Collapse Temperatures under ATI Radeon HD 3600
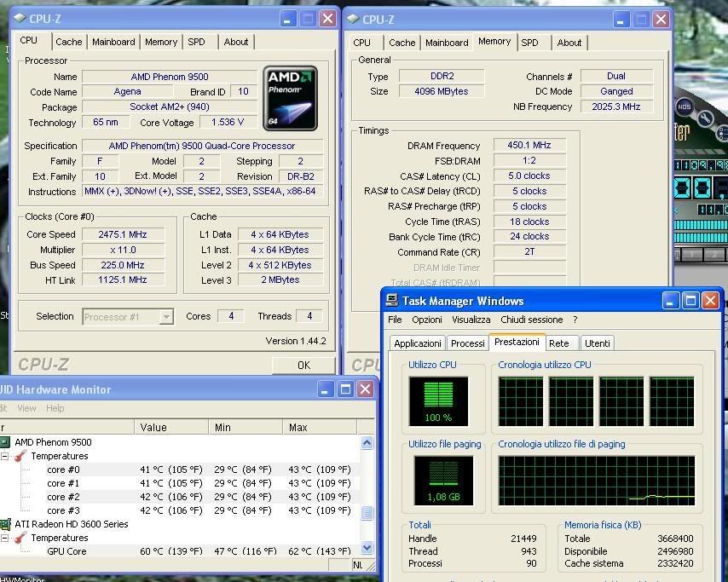 click(4, 538)
